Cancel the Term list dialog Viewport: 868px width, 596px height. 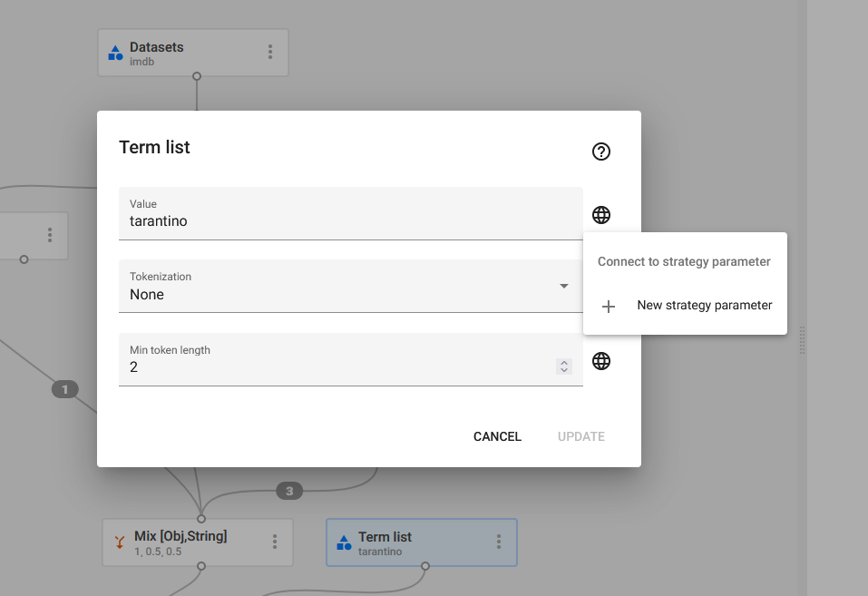[497, 436]
